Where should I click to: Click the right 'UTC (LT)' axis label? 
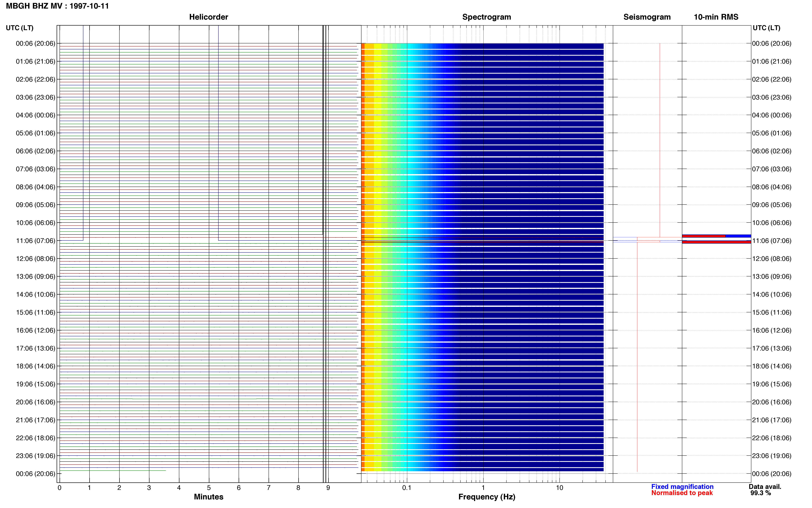click(x=766, y=28)
